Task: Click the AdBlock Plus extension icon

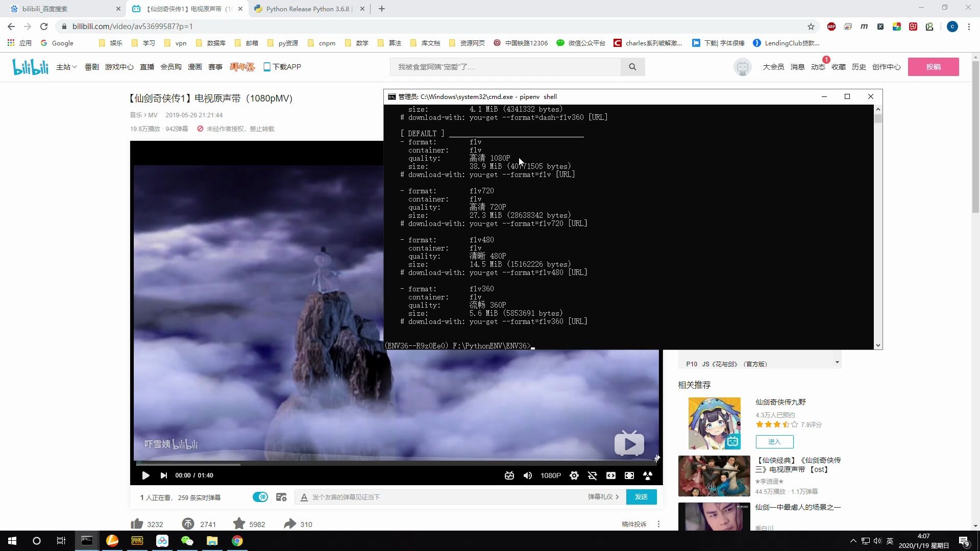Action: tap(831, 27)
